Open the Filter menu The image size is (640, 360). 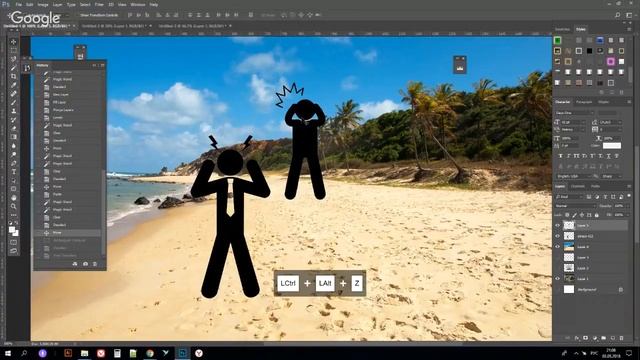tap(99, 4)
